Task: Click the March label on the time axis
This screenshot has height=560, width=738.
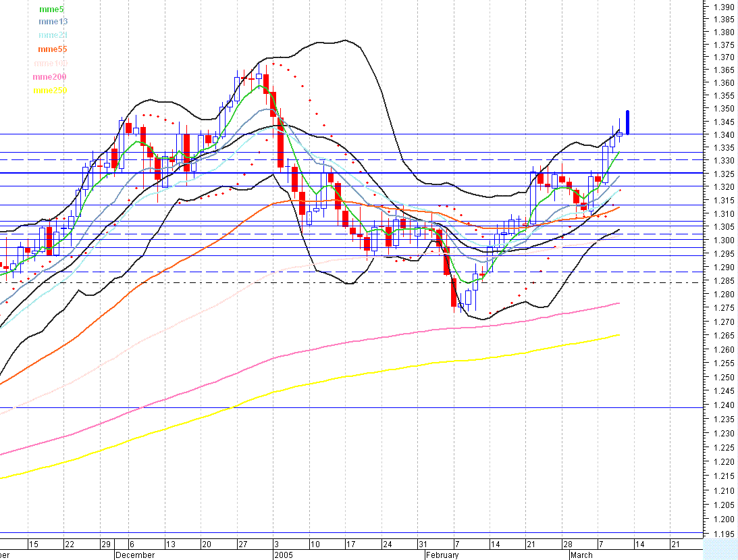Action: point(581,555)
